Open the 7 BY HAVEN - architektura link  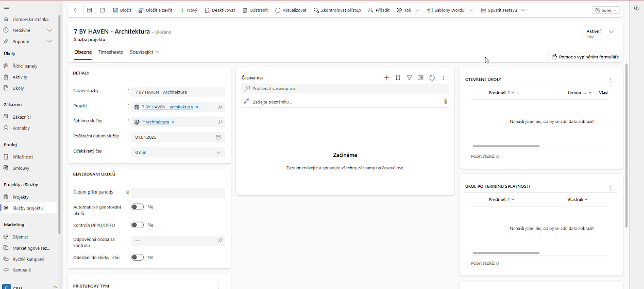pos(167,107)
